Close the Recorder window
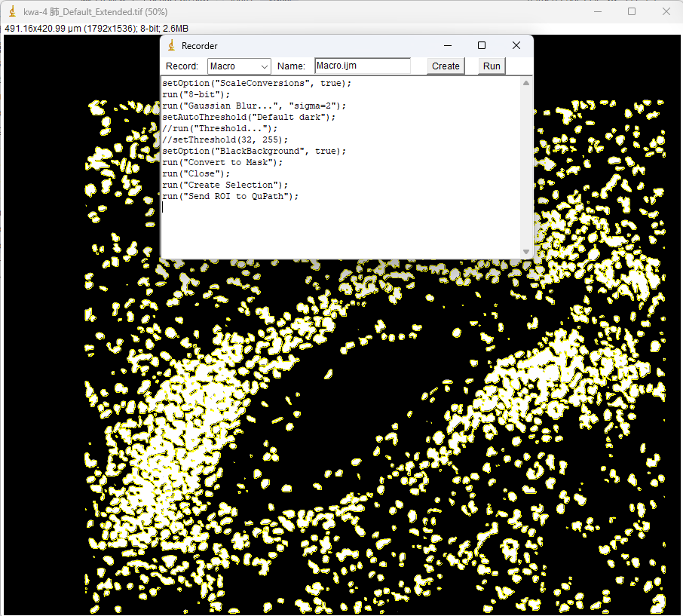Image resolution: width=683 pixels, height=616 pixels. point(516,45)
